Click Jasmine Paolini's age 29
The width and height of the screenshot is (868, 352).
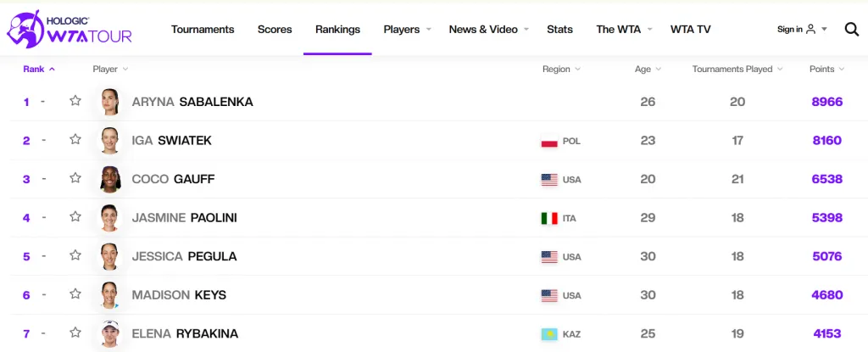coord(648,218)
